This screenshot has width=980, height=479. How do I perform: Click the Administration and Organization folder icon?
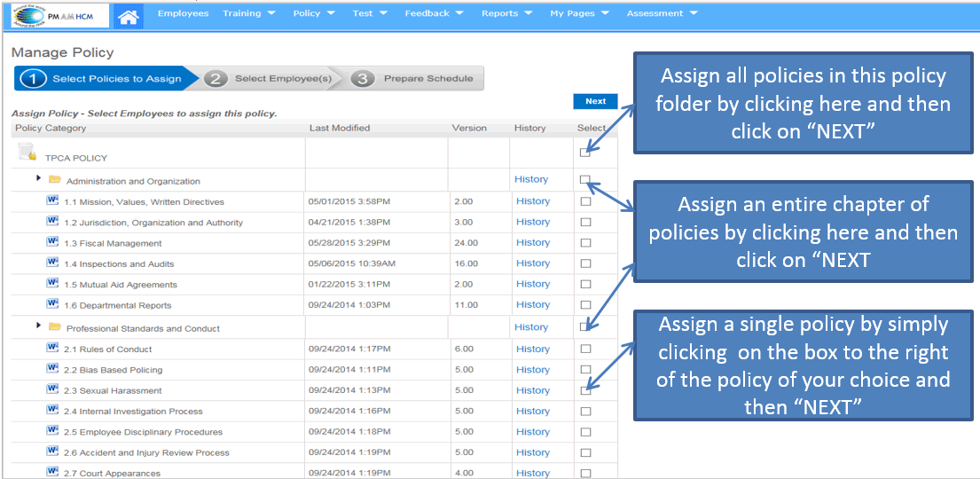point(55,180)
